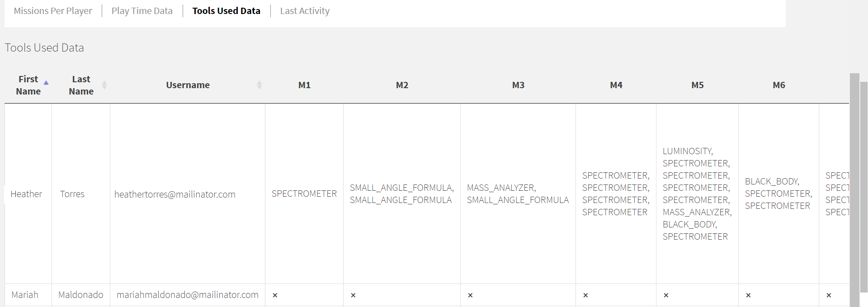Screen dimensions: 868x307
Task: Click the X mark in Mariah's M4 cell
Action: click(x=585, y=295)
